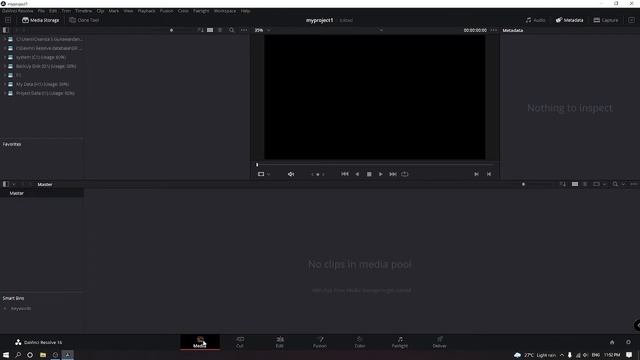Toggle the Metadata panel button

[569, 20]
